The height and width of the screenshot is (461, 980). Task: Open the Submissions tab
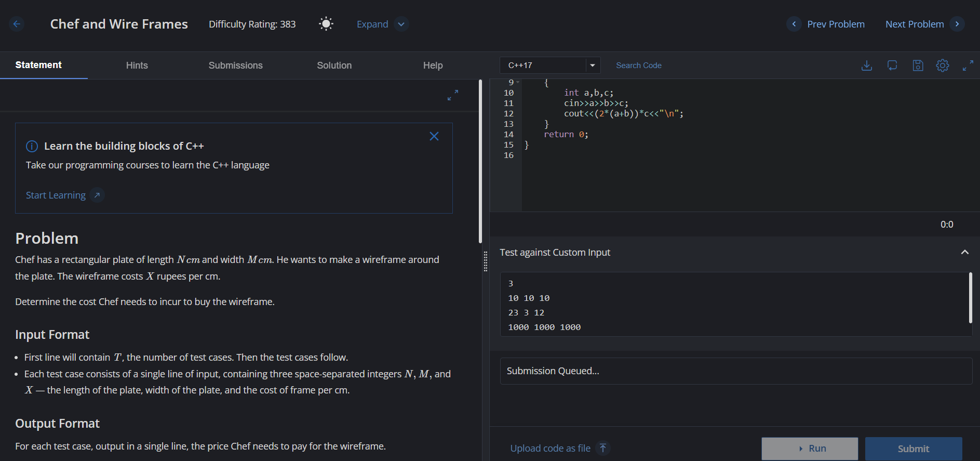236,65
